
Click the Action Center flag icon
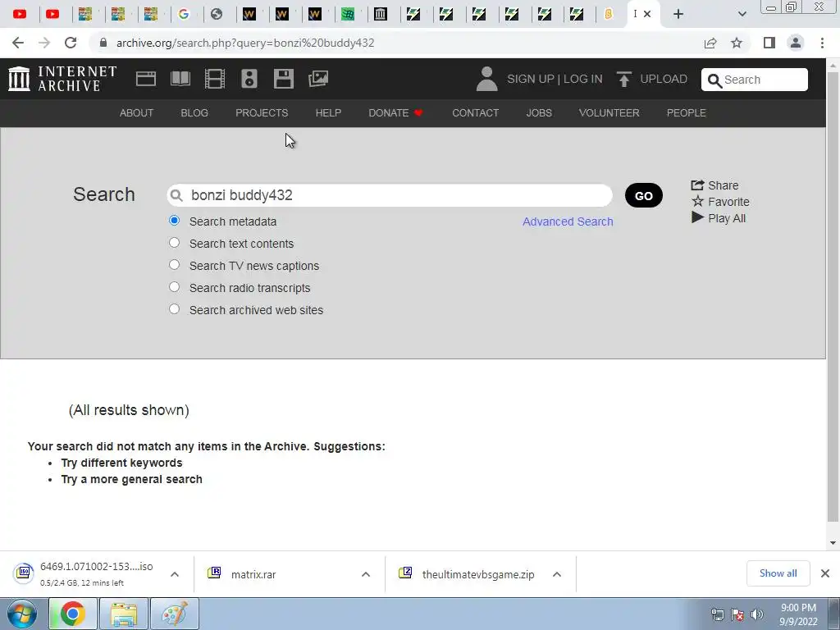737,614
